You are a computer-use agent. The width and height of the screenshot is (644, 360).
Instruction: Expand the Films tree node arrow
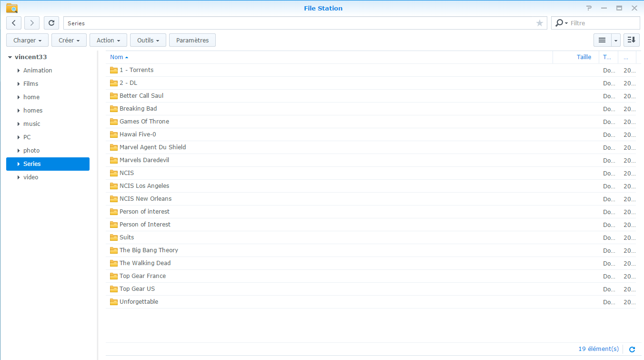(x=19, y=84)
